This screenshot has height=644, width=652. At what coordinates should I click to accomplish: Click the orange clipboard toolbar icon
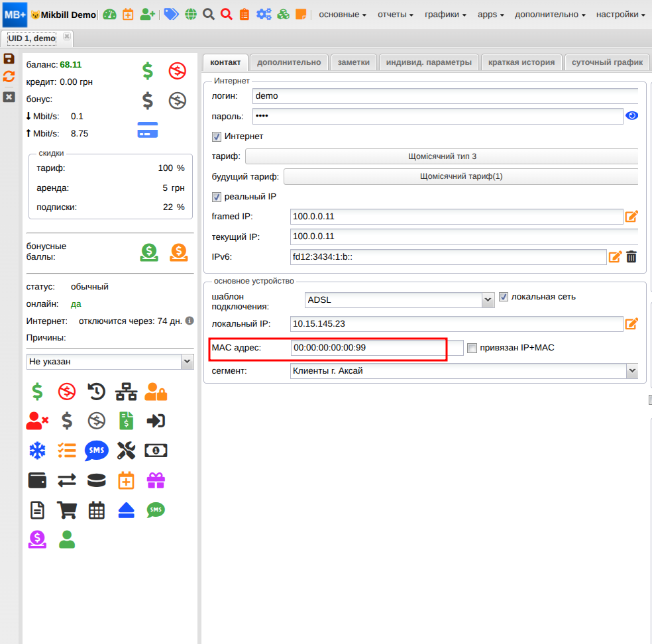point(244,15)
